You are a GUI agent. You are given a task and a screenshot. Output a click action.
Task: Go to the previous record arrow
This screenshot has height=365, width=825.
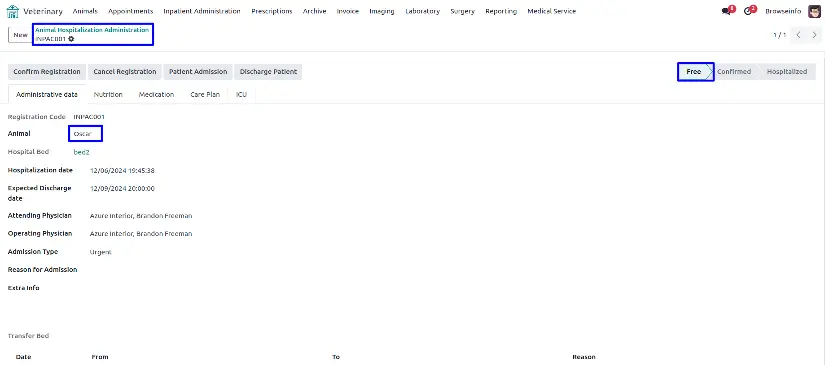click(x=798, y=35)
